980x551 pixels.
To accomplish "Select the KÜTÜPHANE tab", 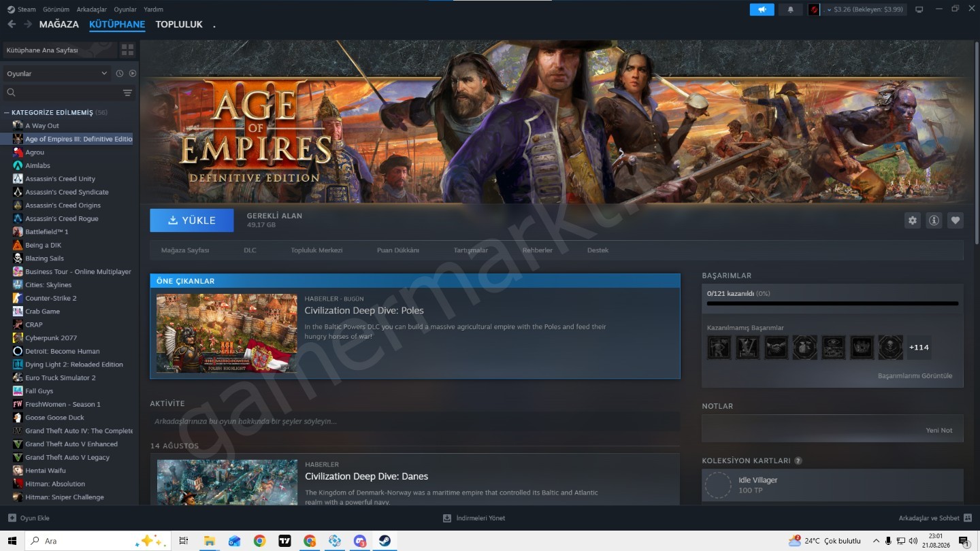I will [x=117, y=24].
